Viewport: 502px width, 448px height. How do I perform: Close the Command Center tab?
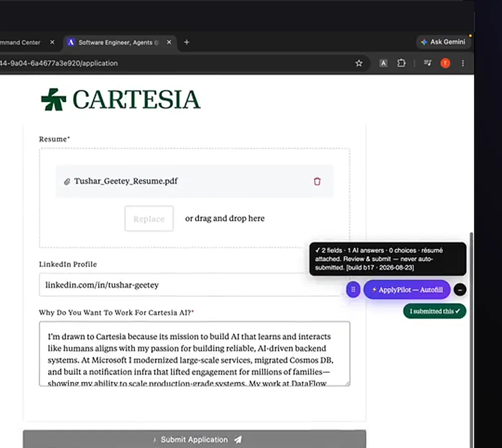point(52,42)
